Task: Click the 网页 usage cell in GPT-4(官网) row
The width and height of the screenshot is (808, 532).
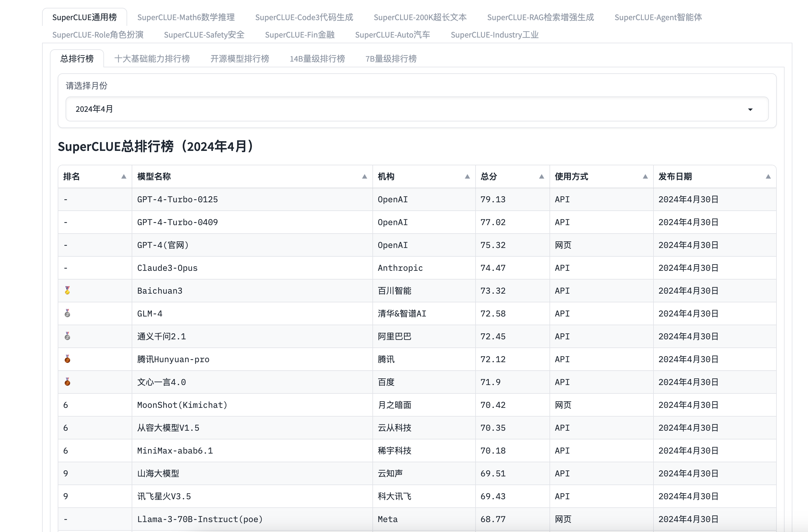Action: [x=601, y=245]
